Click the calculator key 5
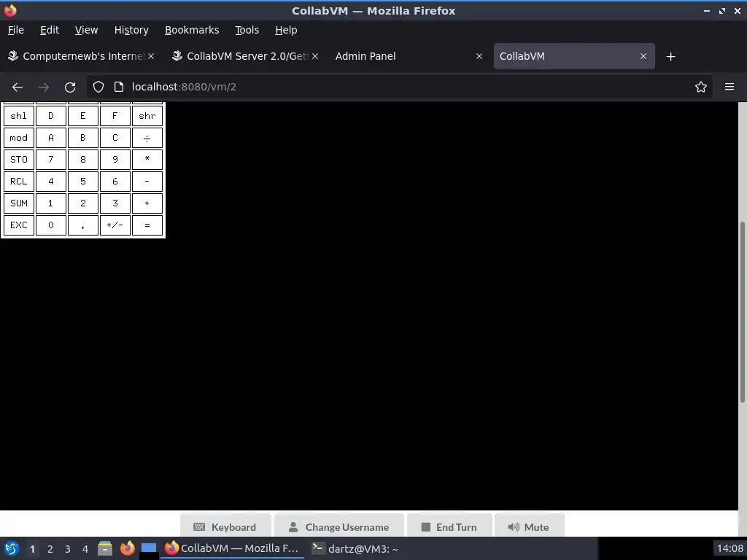This screenshot has height=560, width=747. (x=83, y=182)
